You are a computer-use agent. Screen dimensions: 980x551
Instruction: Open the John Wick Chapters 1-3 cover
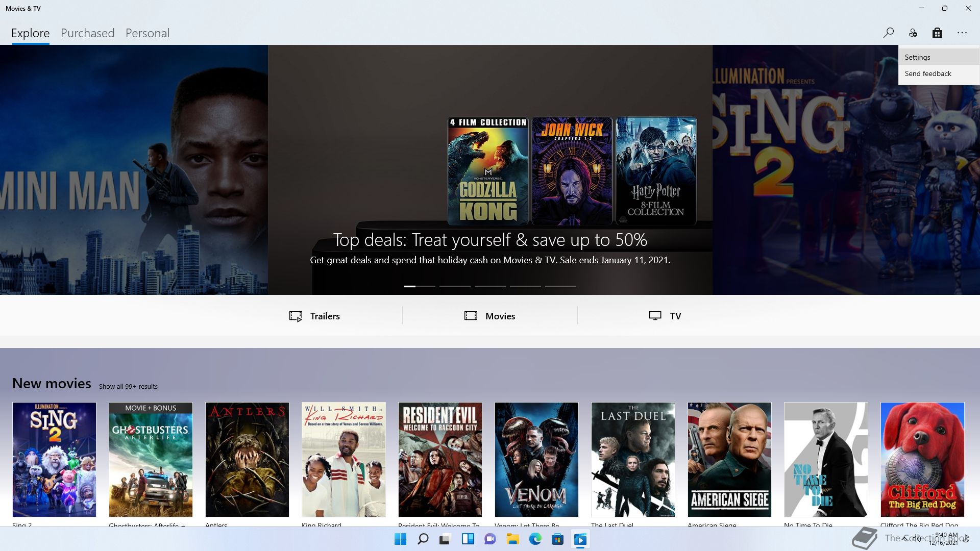point(572,171)
